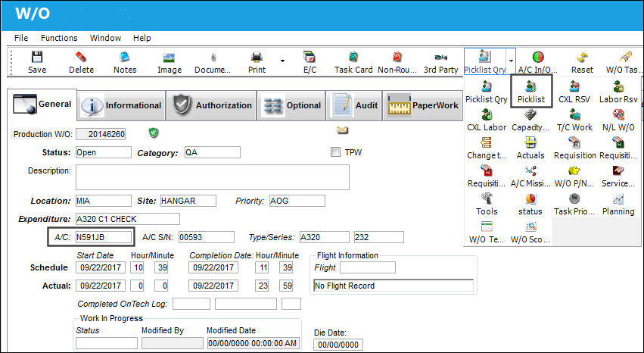Switch to the Optional tab
Screen dimensions: 644x353
[x=291, y=105]
